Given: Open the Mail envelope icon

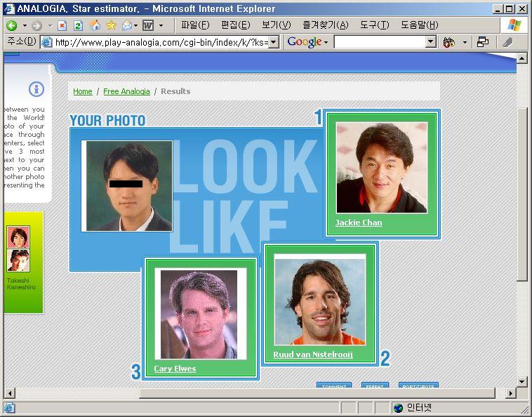Looking at the screenshot, I should (x=127, y=25).
